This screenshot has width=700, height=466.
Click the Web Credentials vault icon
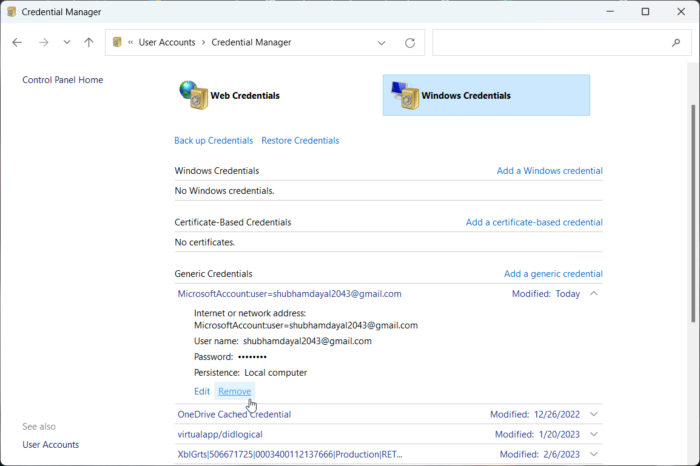[192, 95]
